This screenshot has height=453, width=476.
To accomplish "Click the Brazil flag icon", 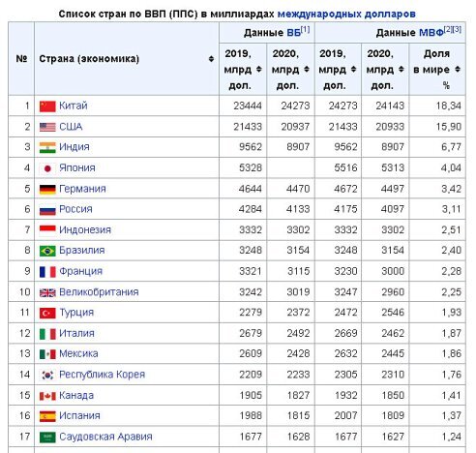I will point(47,251).
